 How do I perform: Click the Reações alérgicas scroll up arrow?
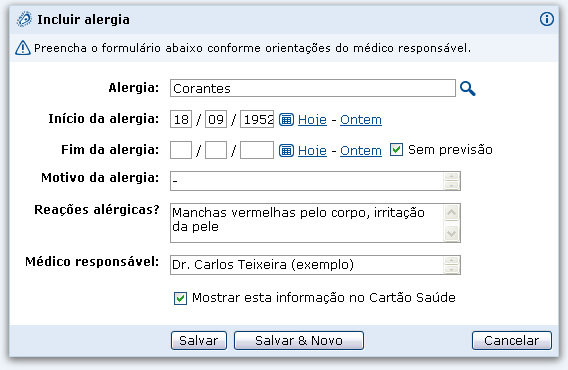(x=451, y=212)
